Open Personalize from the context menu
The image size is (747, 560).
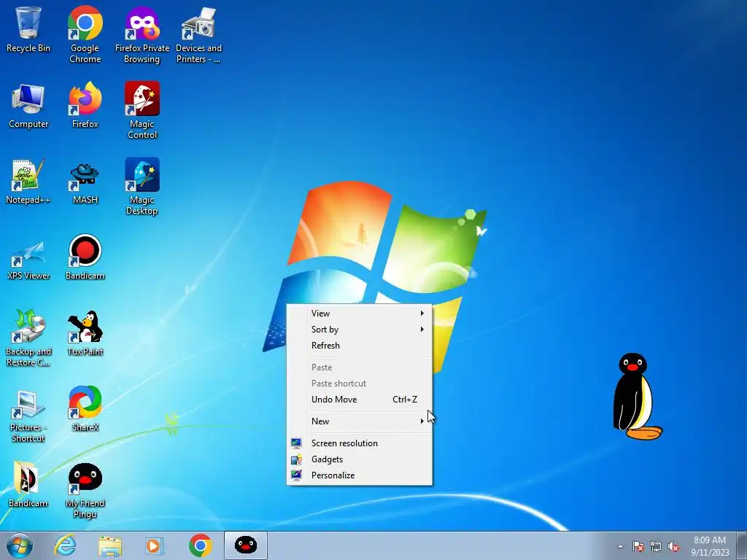(360, 475)
